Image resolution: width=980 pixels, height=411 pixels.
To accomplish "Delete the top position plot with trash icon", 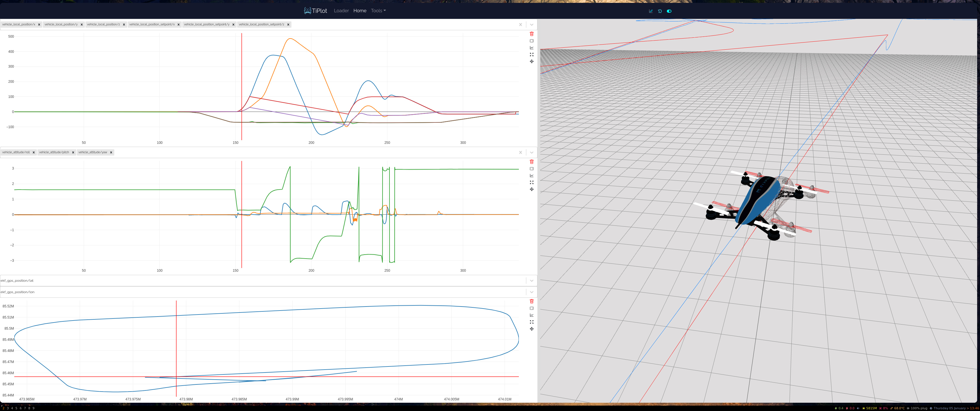I will coord(531,34).
